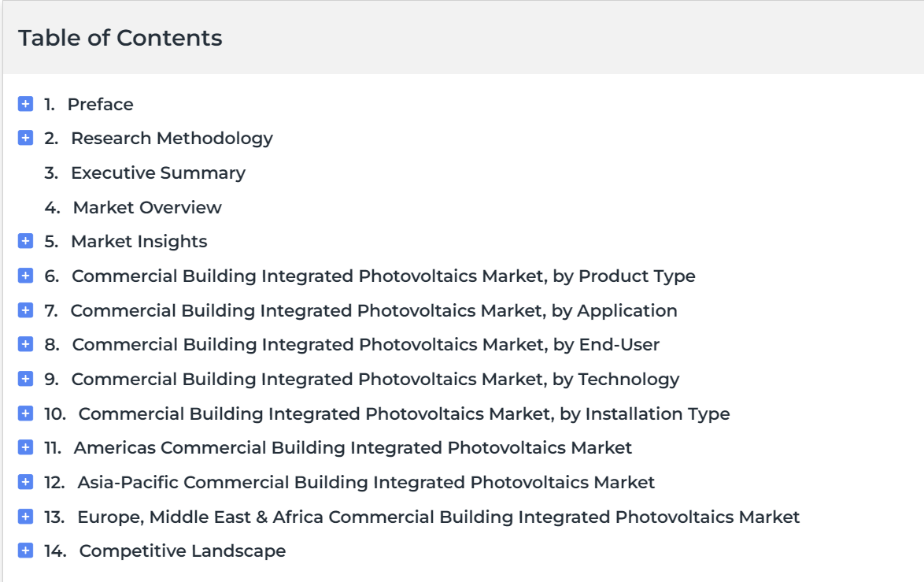Expand item 7 by Application plus icon
The image size is (924, 582).
[x=25, y=310]
